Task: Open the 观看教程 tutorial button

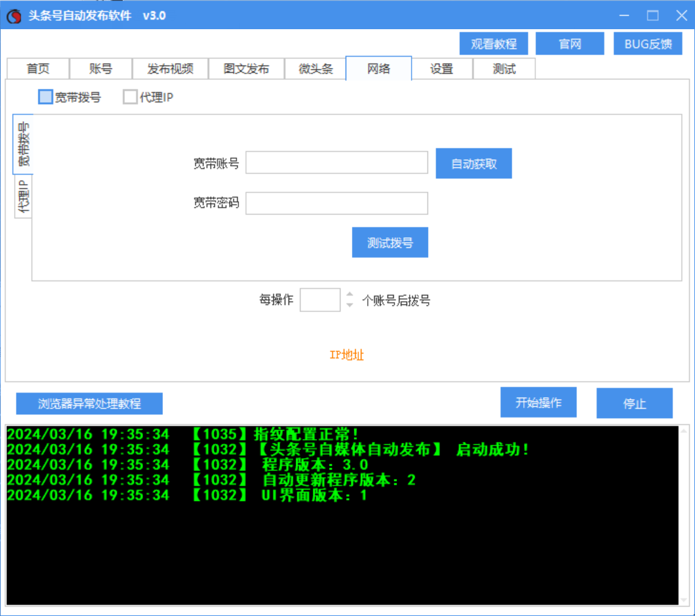Action: [493, 44]
